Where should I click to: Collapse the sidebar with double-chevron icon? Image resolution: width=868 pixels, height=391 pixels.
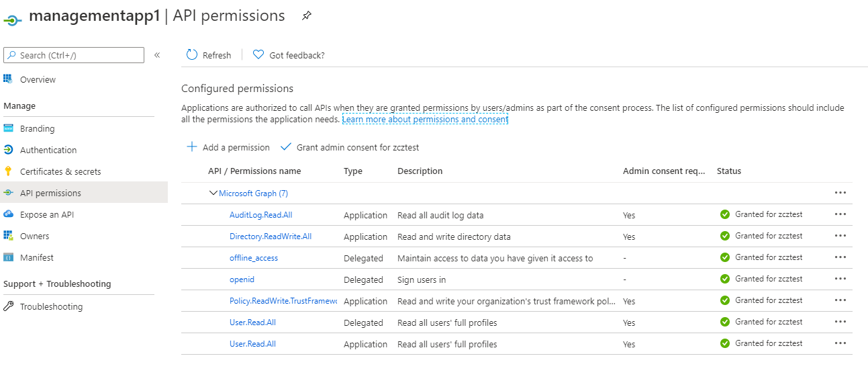coord(157,55)
